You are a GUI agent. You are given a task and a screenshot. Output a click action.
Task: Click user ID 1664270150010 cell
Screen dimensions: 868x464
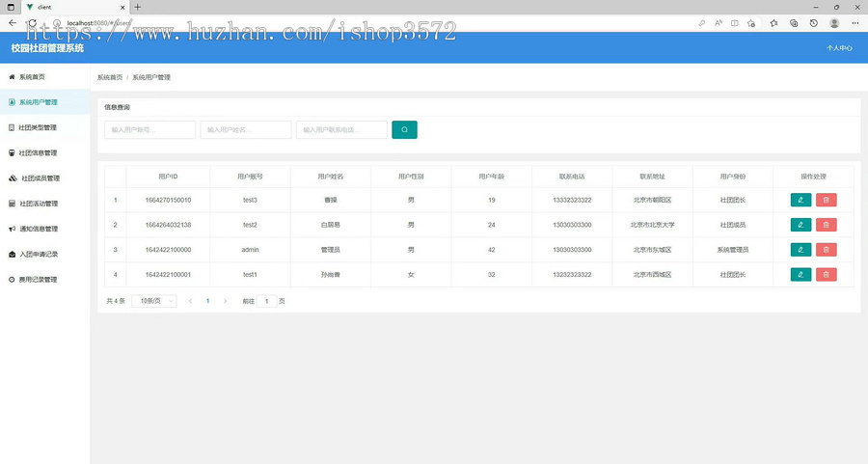pyautogui.click(x=168, y=200)
